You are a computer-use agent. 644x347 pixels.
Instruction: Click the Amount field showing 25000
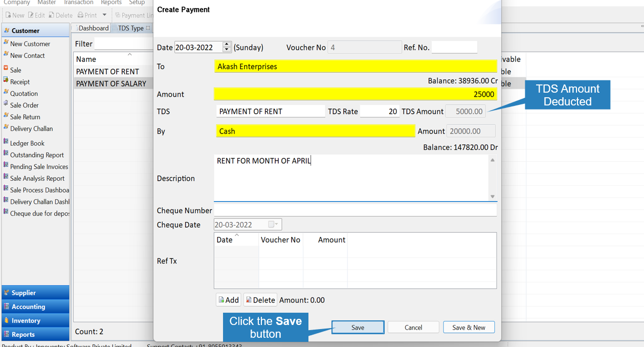(x=356, y=94)
